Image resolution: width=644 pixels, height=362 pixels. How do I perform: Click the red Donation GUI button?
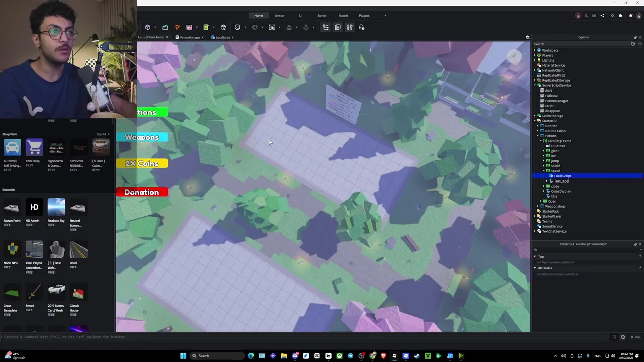[142, 192]
